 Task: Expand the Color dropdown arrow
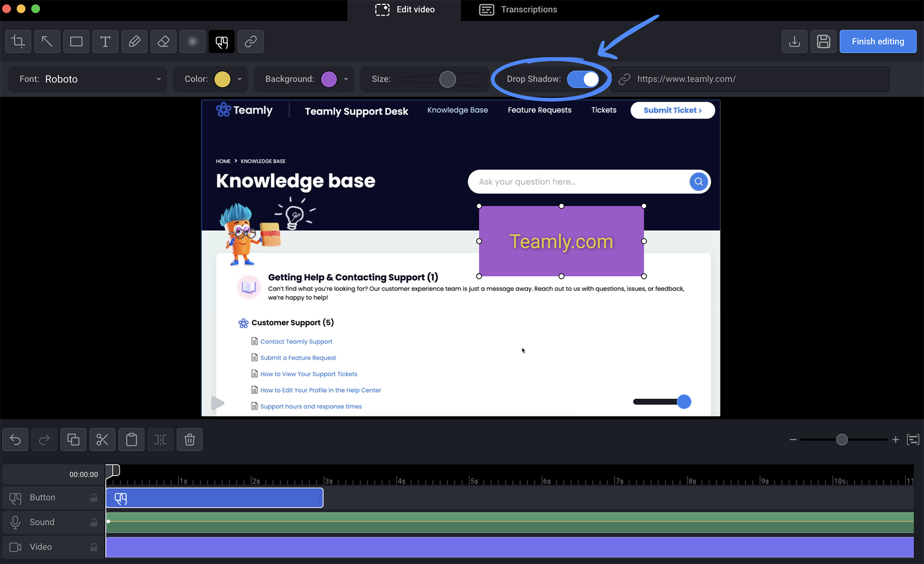240,79
